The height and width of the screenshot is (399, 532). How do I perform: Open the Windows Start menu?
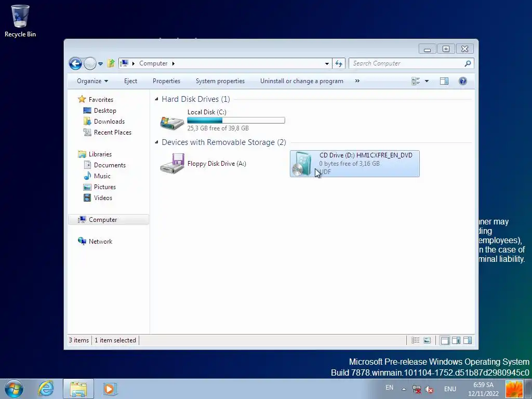tap(14, 389)
